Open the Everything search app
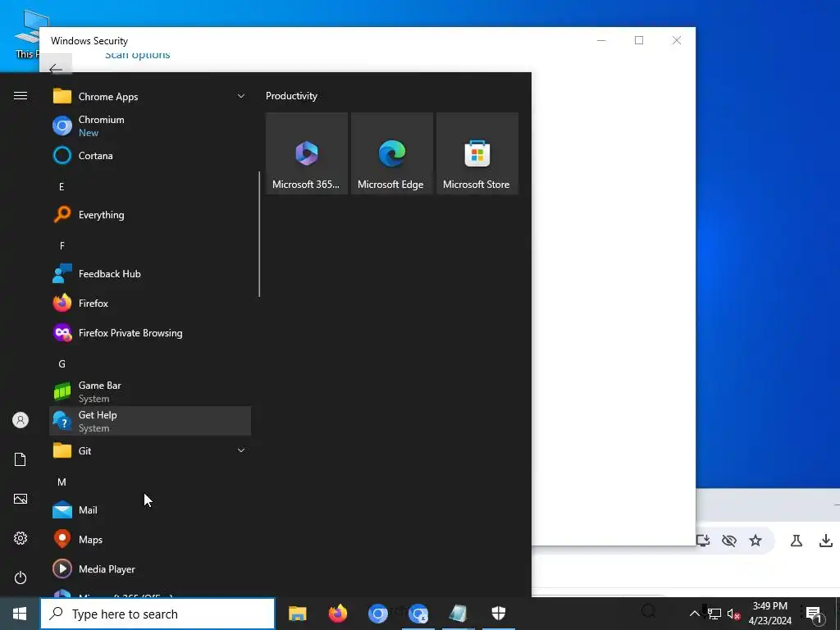The width and height of the screenshot is (840, 630). 150,215
